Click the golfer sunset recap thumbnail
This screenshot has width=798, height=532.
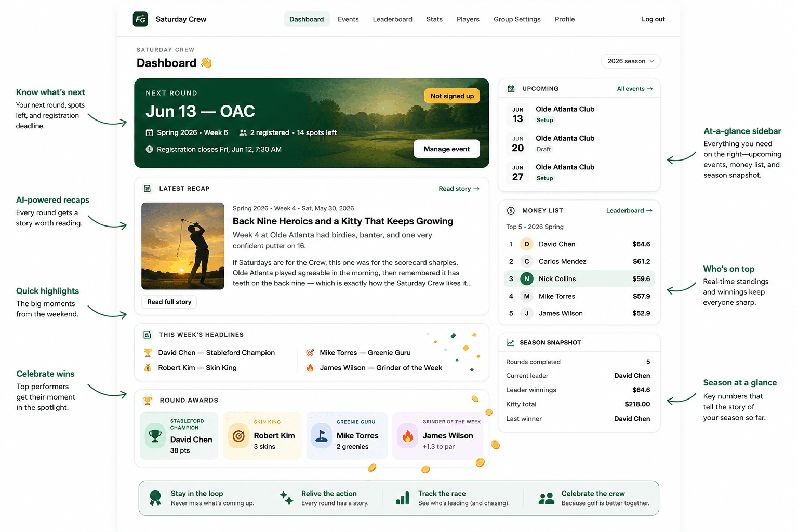[x=183, y=246]
